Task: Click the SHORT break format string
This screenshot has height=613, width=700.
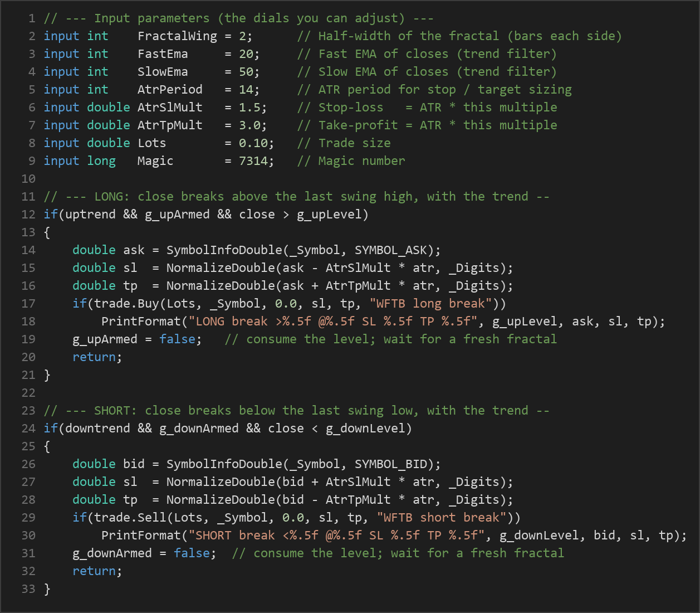Action: (x=336, y=536)
